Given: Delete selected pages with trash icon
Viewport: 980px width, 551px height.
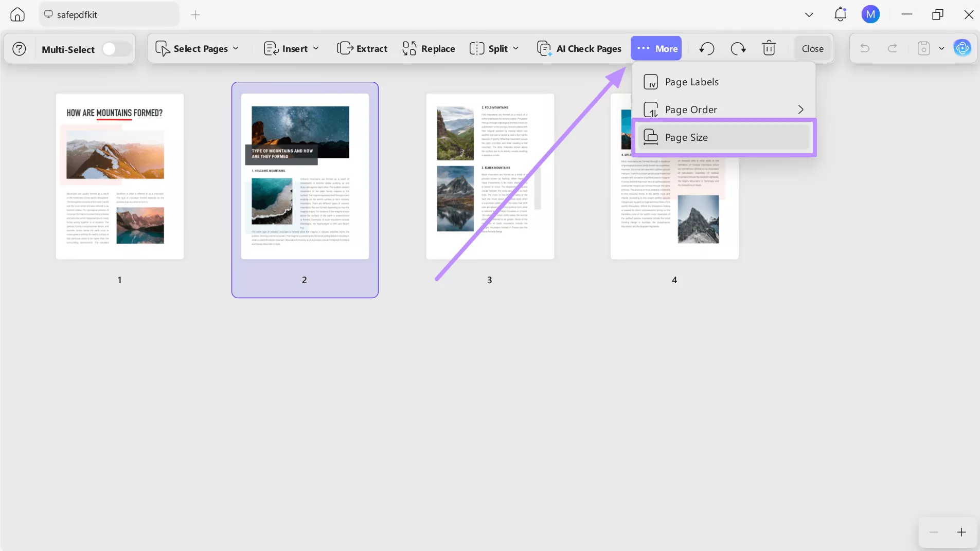Looking at the screenshot, I should pyautogui.click(x=769, y=48).
